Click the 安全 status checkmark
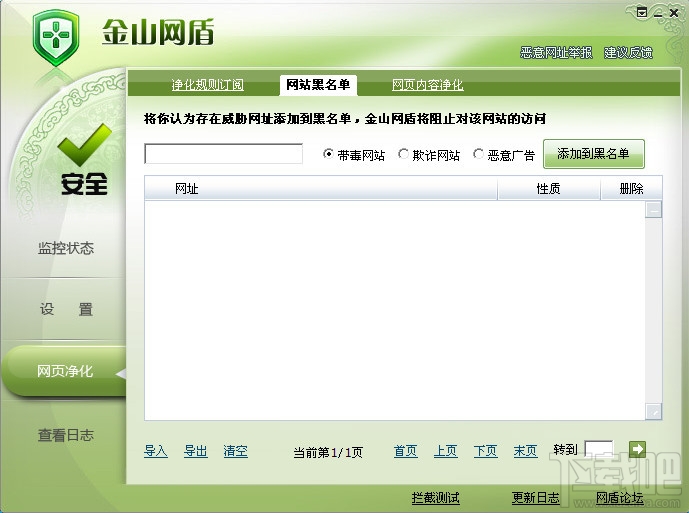Screen dimensions: 689x513 coord(84,147)
